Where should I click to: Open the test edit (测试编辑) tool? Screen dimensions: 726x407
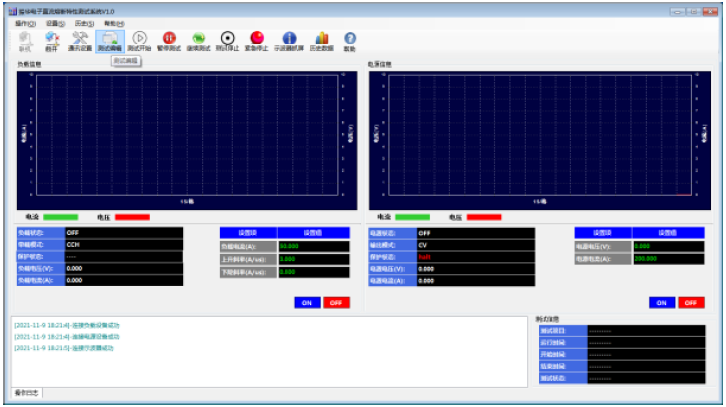click(110, 40)
